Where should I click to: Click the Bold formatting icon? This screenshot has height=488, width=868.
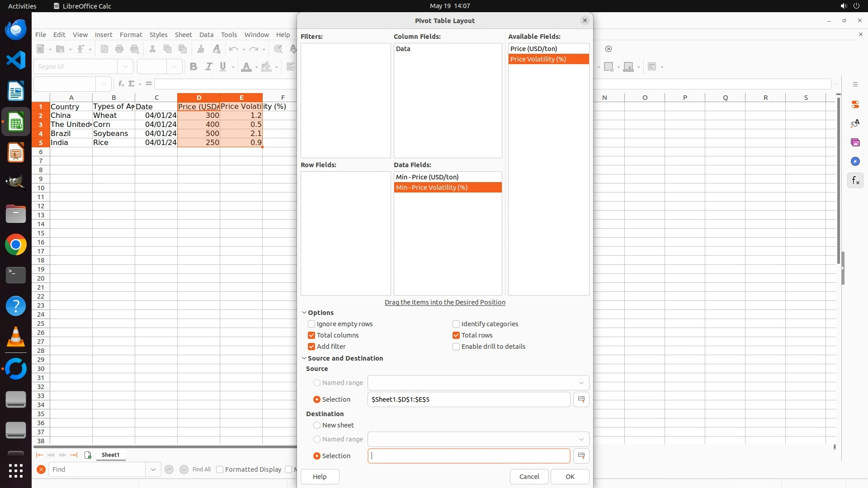pyautogui.click(x=193, y=67)
